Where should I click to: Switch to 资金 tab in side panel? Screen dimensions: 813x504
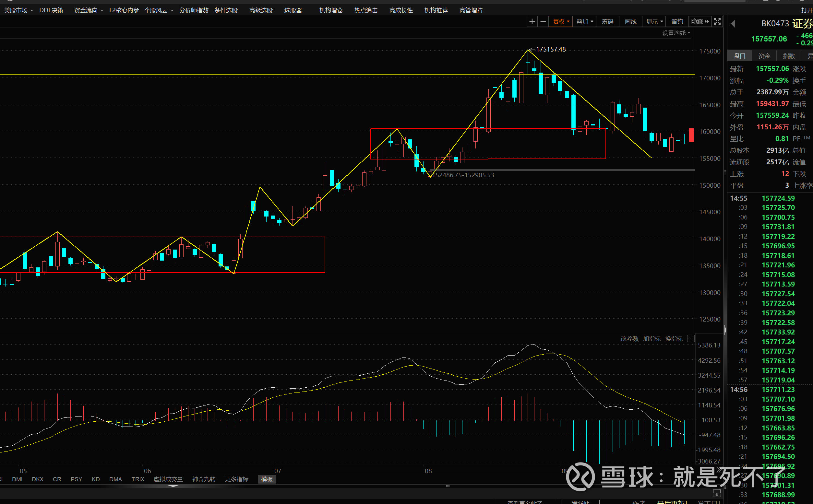click(x=764, y=56)
